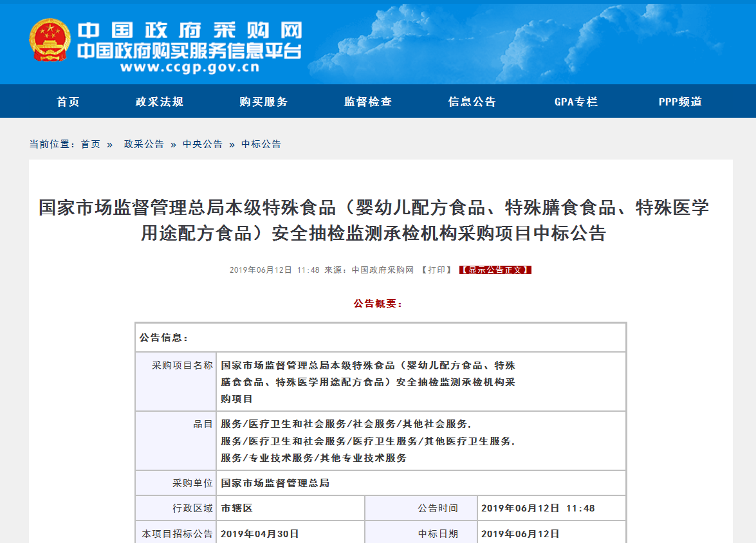
Task: Open the PPP频道 navigation item
Action: click(680, 102)
